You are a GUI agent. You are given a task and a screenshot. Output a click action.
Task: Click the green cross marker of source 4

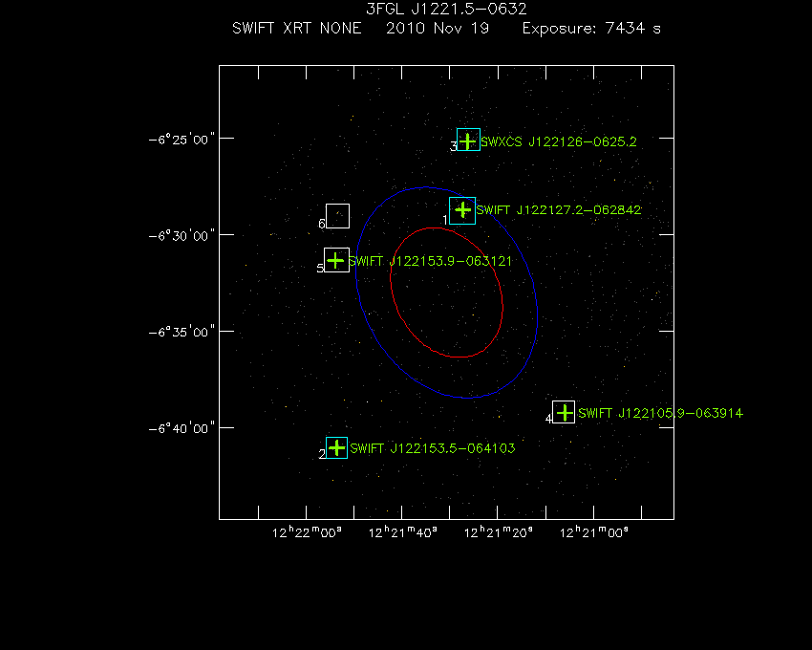click(565, 413)
